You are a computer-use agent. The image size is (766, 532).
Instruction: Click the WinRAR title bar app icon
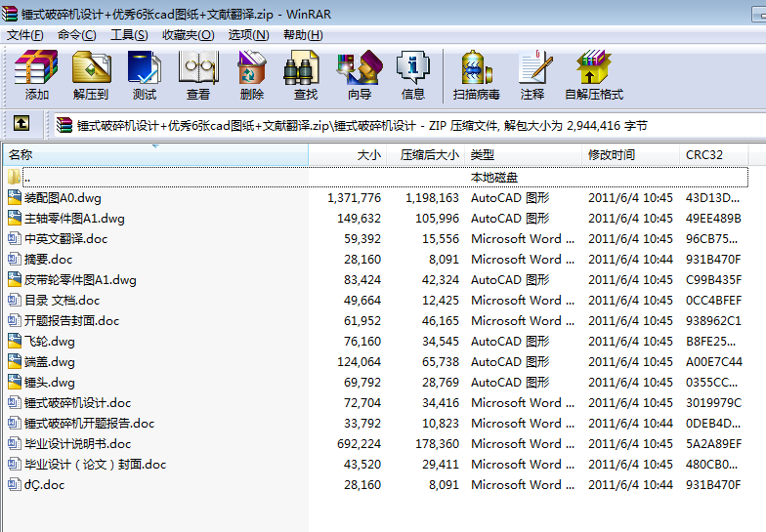(10, 14)
